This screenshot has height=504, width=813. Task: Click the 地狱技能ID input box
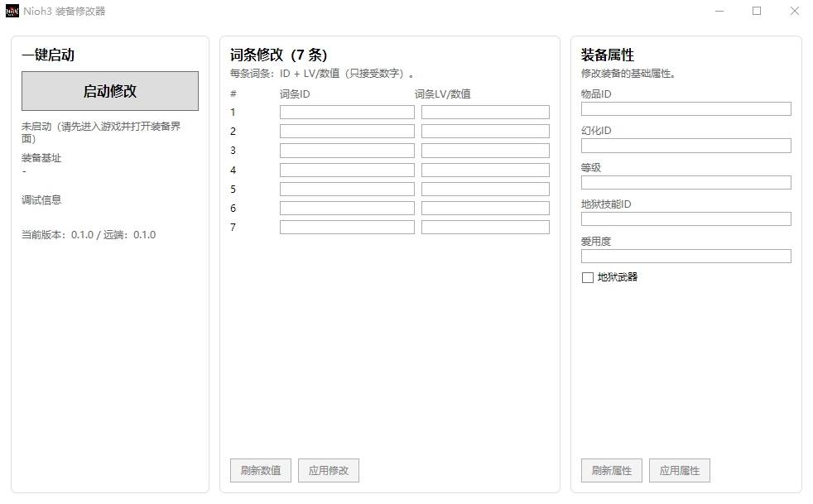click(x=686, y=219)
